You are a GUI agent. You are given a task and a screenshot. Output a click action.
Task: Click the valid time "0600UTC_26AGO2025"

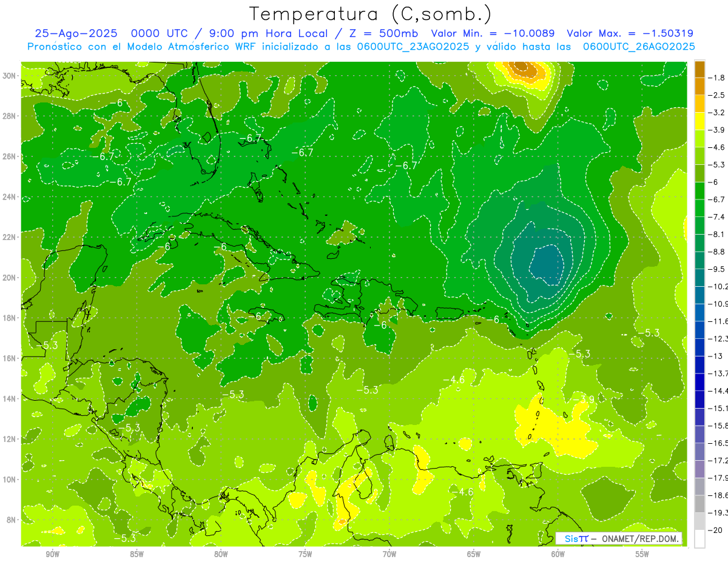639,47
